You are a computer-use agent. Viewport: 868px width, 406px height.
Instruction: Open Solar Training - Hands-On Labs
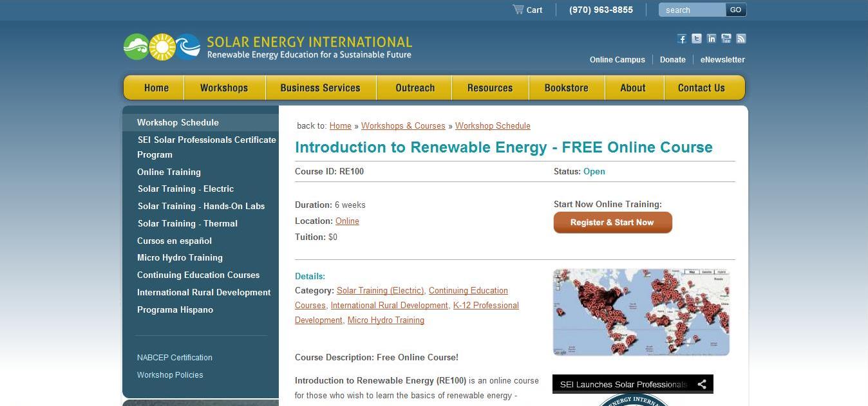click(x=201, y=206)
